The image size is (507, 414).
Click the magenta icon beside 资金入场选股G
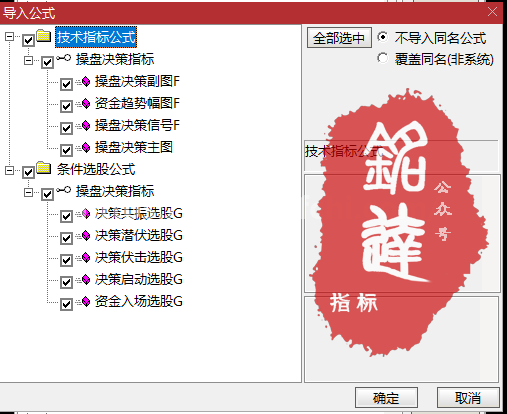pos(86,301)
